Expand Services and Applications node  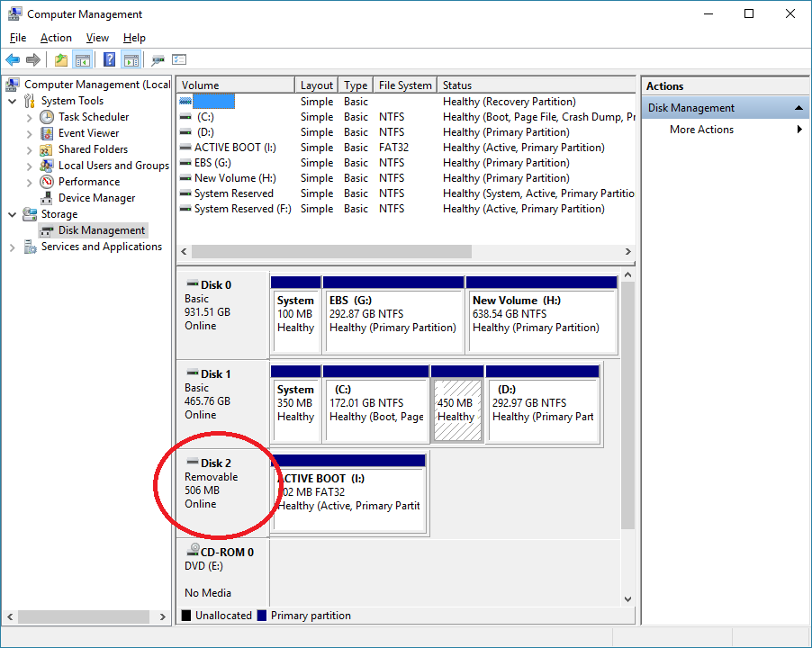13,247
